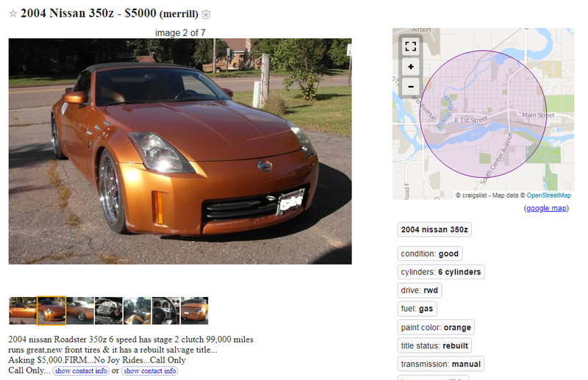Show the second contact info after 'or'
This screenshot has width=588, height=380.
(150, 370)
